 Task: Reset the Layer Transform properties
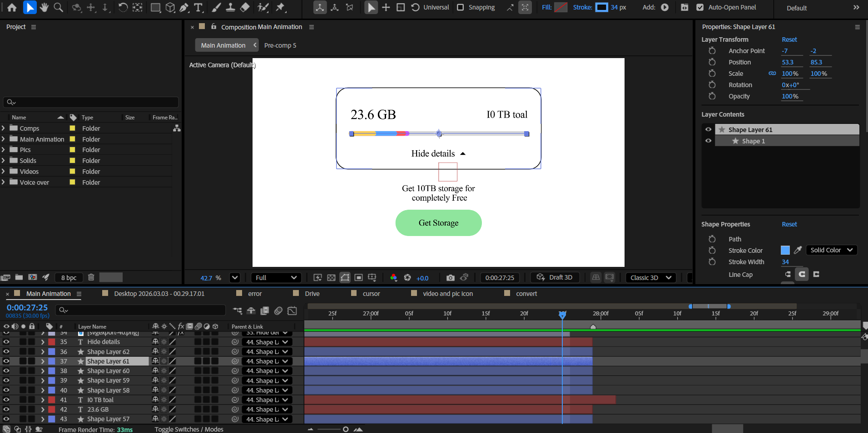click(x=789, y=39)
